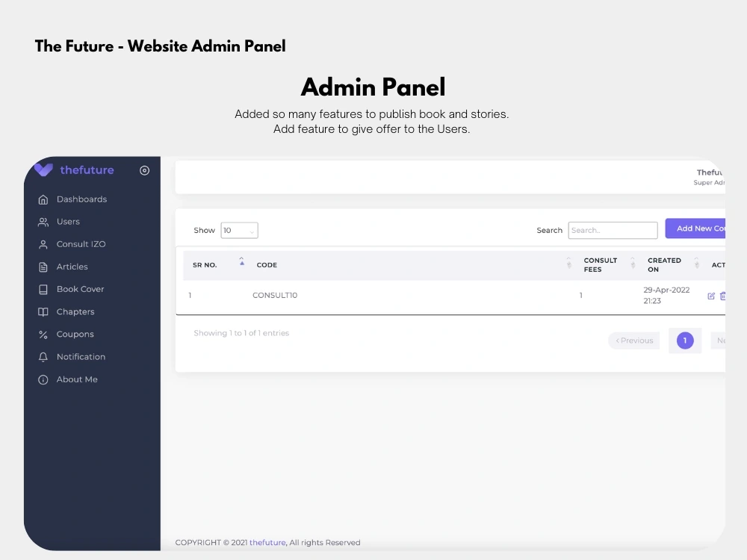The width and height of the screenshot is (747, 560).
Task: Click the About Me info icon
Action: (x=43, y=379)
